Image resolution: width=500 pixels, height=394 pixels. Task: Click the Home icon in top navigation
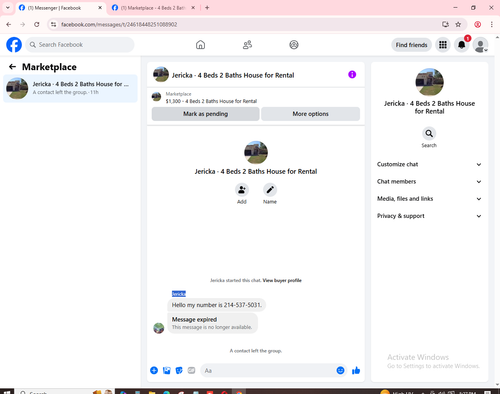click(x=200, y=45)
